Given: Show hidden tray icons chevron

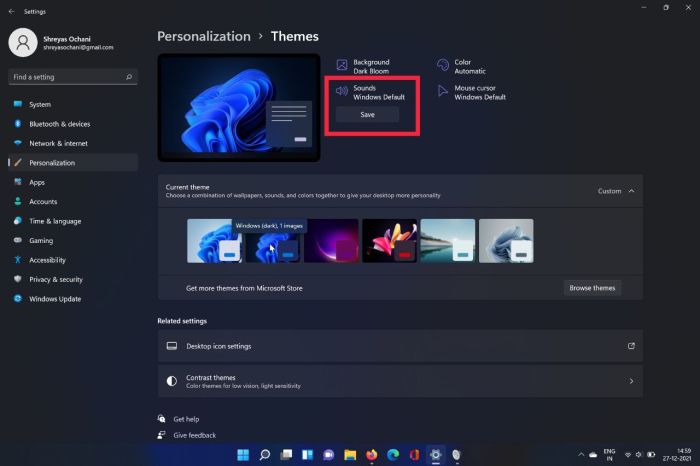Looking at the screenshot, I should [581, 455].
